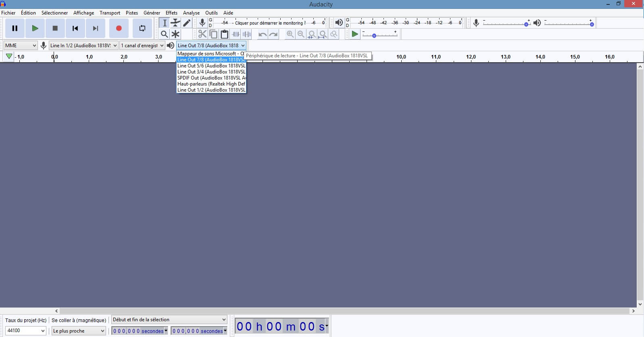Click the Pause transport button
The image size is (644, 337).
click(x=15, y=28)
